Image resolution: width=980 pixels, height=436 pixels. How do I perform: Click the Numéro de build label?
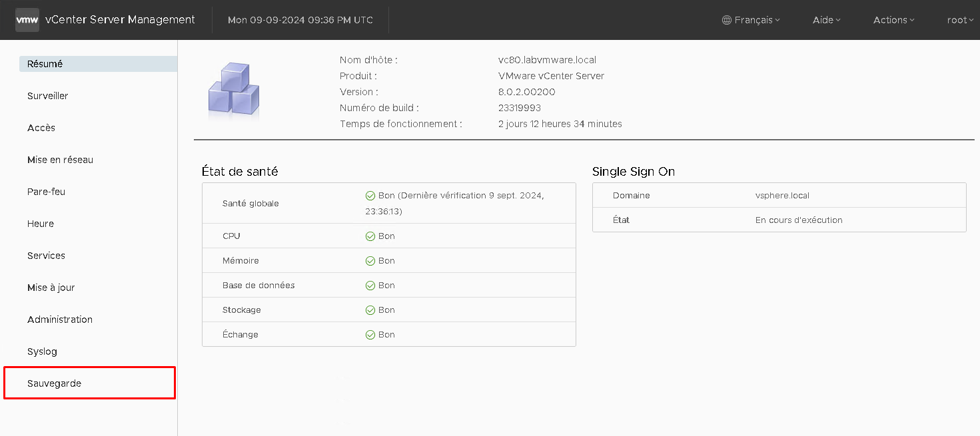379,108
